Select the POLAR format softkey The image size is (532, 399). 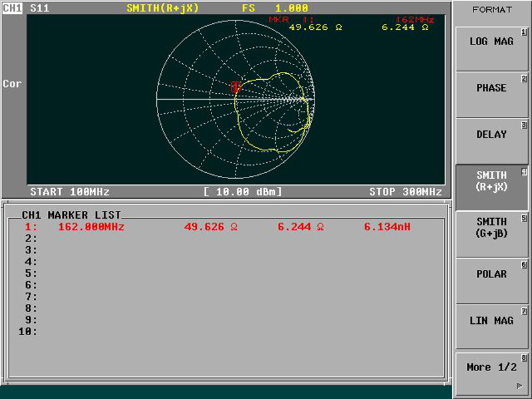pyautogui.click(x=491, y=281)
